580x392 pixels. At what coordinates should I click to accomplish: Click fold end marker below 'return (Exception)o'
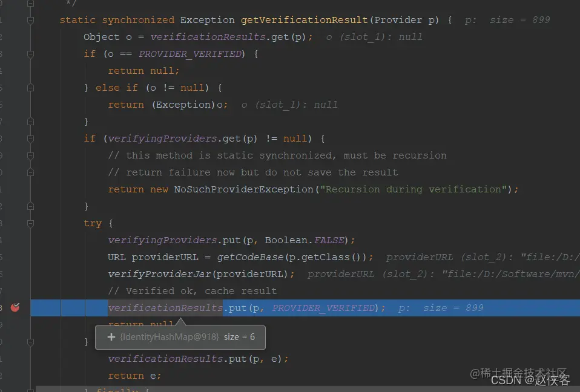pyautogui.click(x=31, y=122)
